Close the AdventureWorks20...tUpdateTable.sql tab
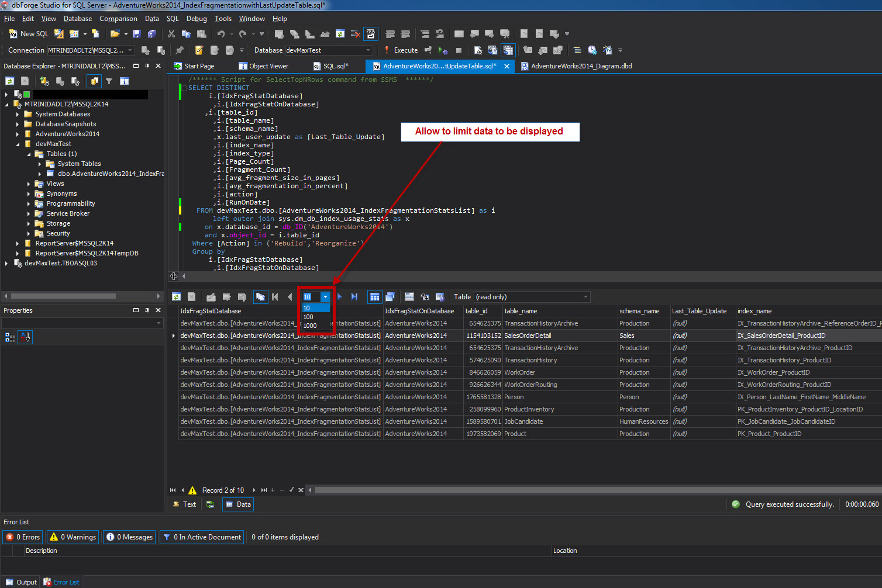This screenshot has width=882, height=588. (x=507, y=66)
